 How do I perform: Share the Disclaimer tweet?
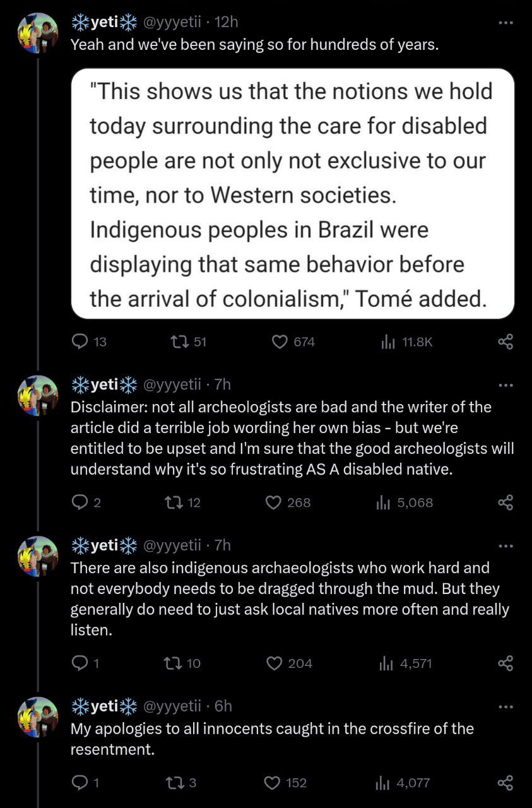pos(505,502)
